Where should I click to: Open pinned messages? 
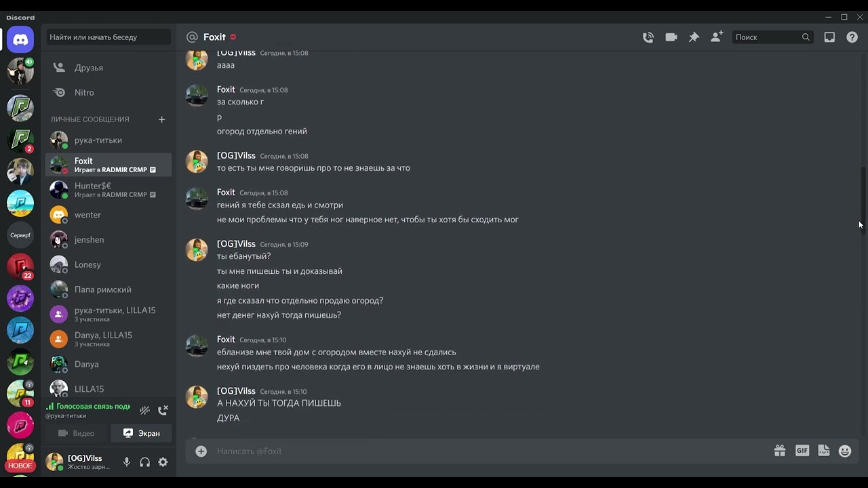click(x=694, y=37)
